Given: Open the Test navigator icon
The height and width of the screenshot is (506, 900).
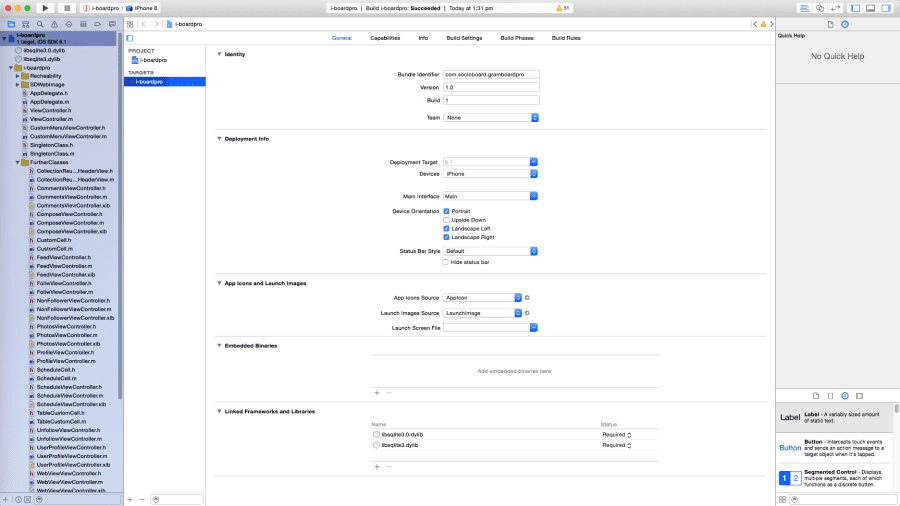Looking at the screenshot, I should tap(69, 24).
